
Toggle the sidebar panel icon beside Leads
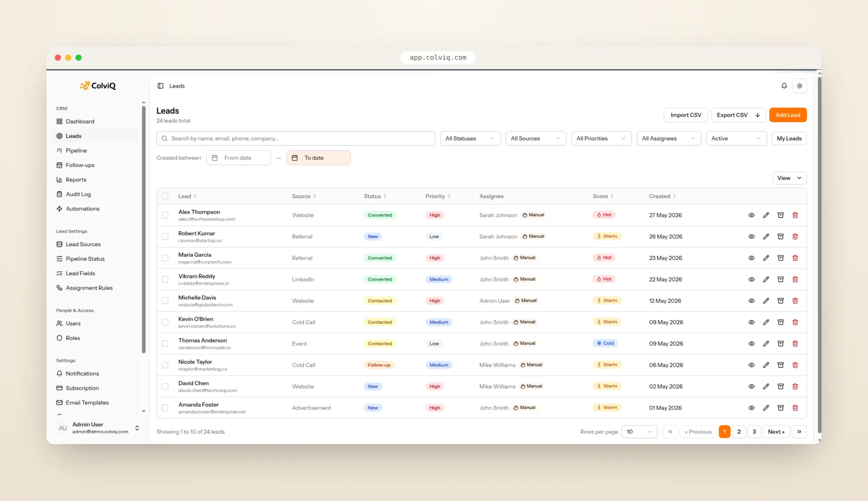[161, 86]
